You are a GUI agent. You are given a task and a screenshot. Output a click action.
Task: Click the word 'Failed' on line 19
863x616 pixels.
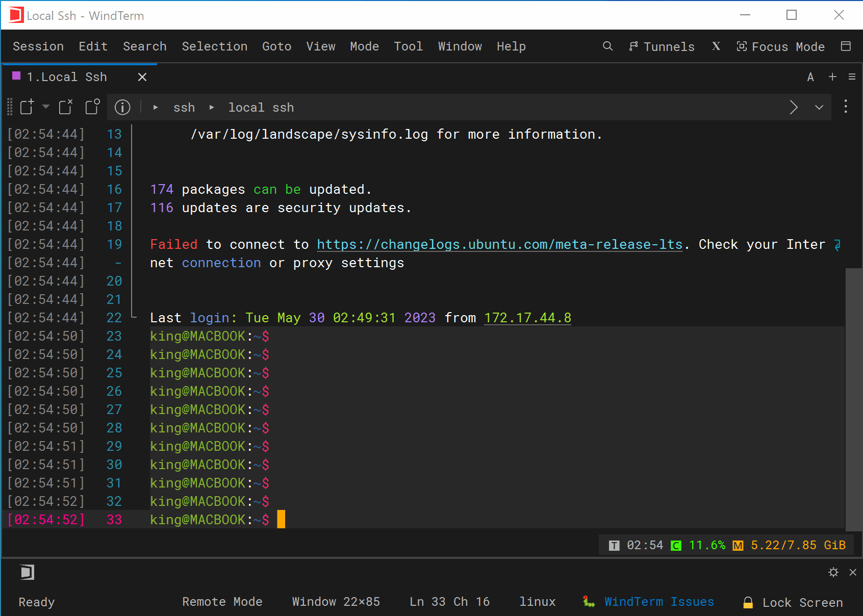[173, 245]
